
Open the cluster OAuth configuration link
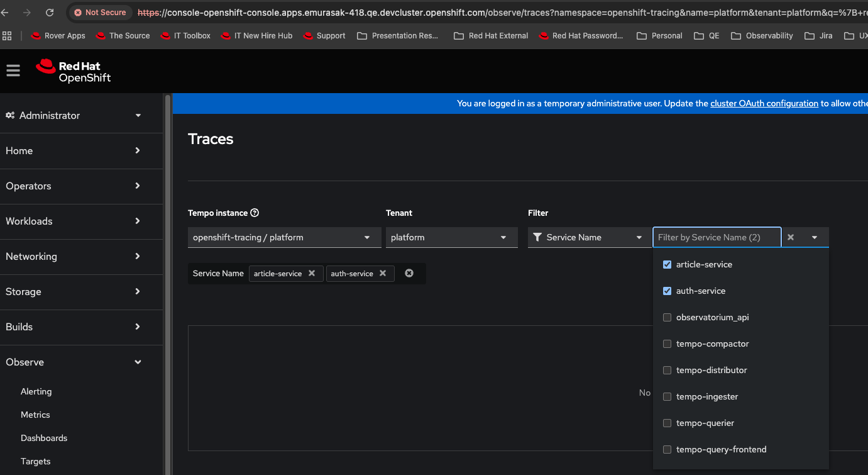[x=764, y=104]
